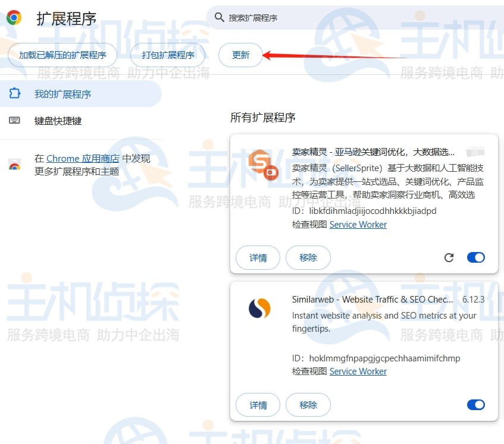Click the Similarweb extension logo icon
The width and height of the screenshot is (504, 444).
point(259,308)
